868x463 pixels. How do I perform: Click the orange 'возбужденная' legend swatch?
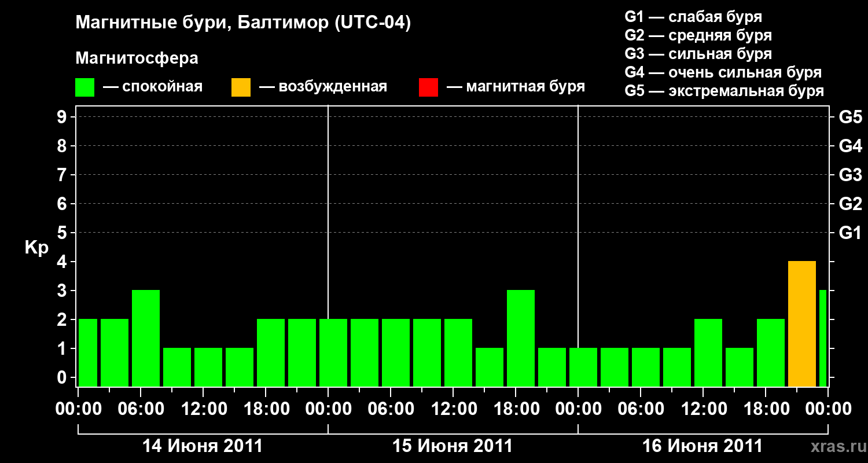pos(241,87)
